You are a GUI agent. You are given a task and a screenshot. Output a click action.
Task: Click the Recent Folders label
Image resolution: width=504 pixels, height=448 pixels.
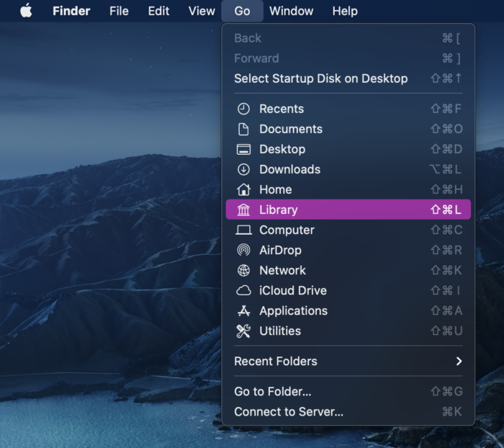coord(276,361)
